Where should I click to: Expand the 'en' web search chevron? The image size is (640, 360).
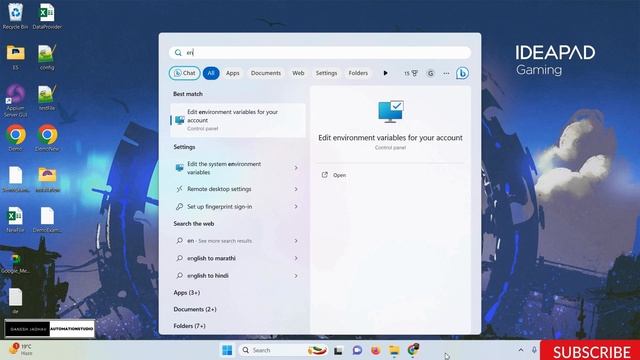pyautogui.click(x=296, y=241)
